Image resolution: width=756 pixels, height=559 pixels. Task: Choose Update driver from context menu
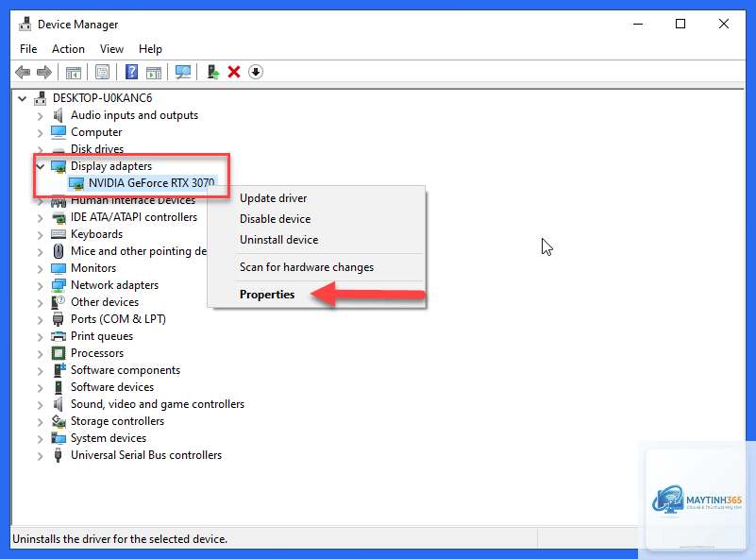(316, 198)
